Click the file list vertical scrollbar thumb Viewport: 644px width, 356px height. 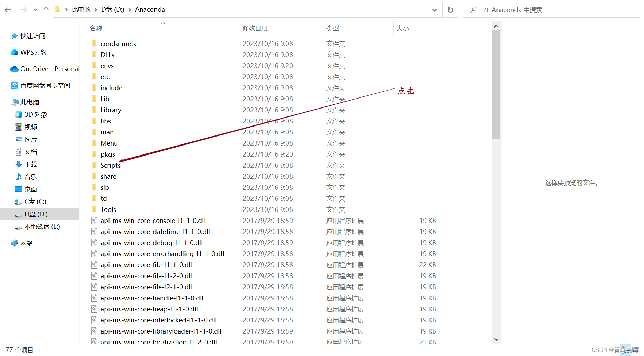[496, 85]
